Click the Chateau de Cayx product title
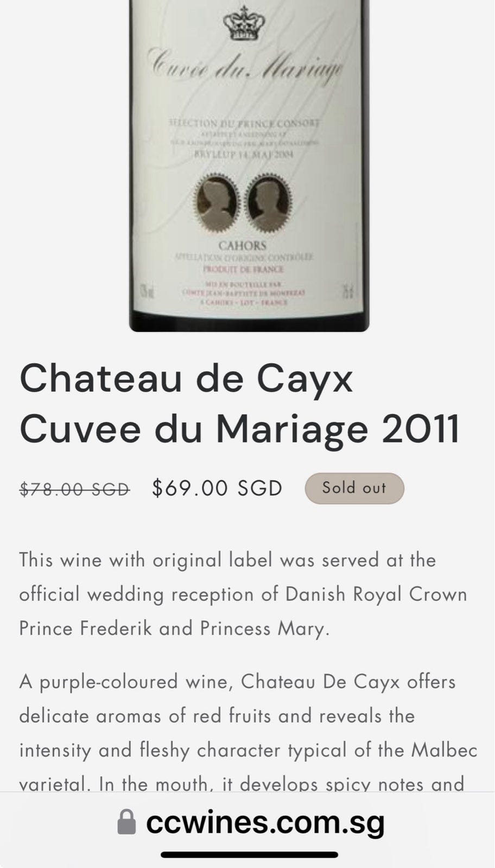 click(186, 378)
